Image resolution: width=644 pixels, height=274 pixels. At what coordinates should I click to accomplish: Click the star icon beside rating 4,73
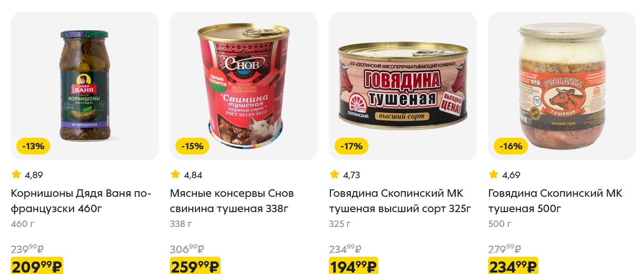tap(335, 174)
